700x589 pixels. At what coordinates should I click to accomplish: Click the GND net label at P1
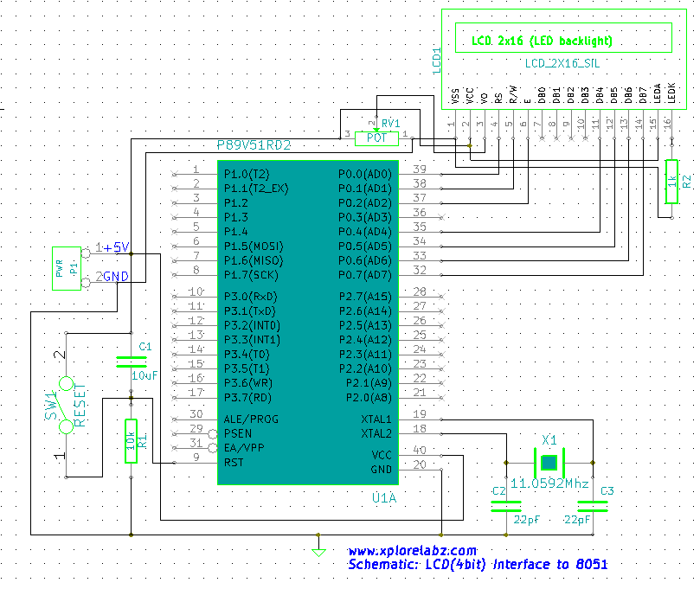[x=116, y=276]
